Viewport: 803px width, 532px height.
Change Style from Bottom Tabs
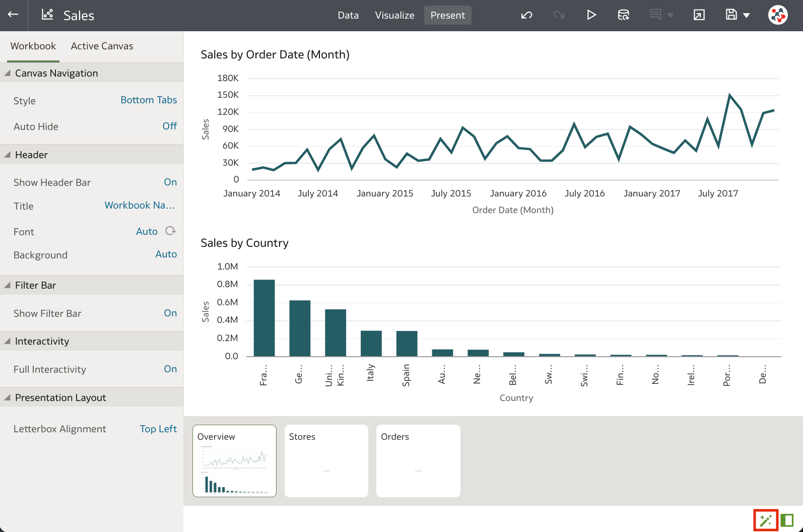(x=149, y=100)
